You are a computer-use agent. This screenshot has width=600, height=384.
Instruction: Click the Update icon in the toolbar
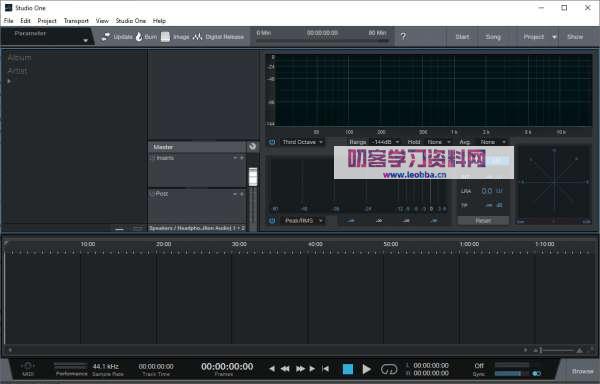[x=106, y=37]
